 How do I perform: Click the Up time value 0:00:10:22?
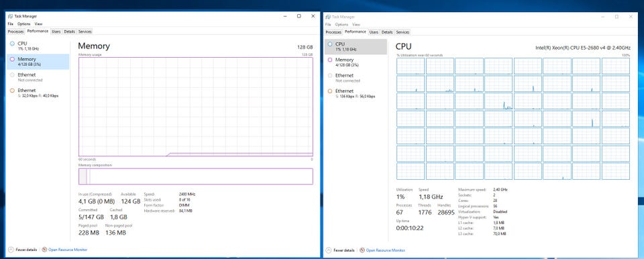point(410,228)
